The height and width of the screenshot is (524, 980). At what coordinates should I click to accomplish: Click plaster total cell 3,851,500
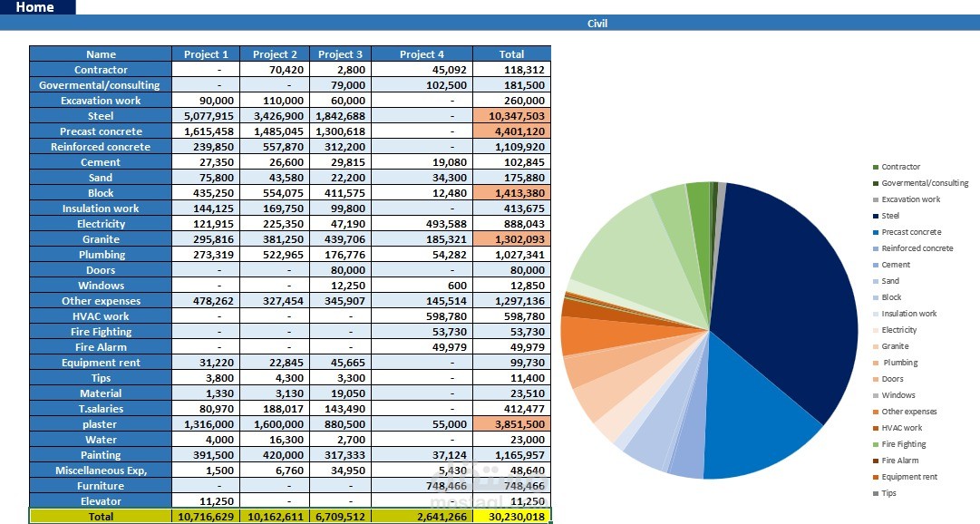tap(511, 424)
